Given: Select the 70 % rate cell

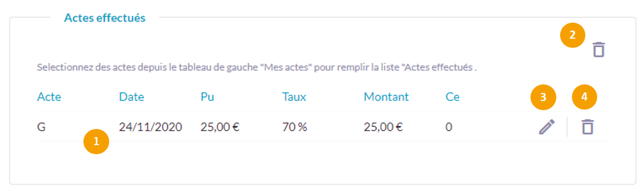Looking at the screenshot, I should pyautogui.click(x=294, y=127).
